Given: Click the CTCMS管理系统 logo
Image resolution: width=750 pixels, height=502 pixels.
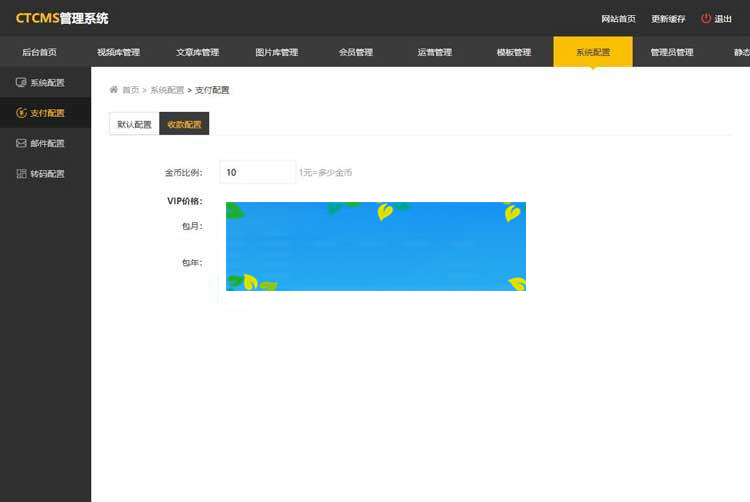Looking at the screenshot, I should click(x=62, y=18).
